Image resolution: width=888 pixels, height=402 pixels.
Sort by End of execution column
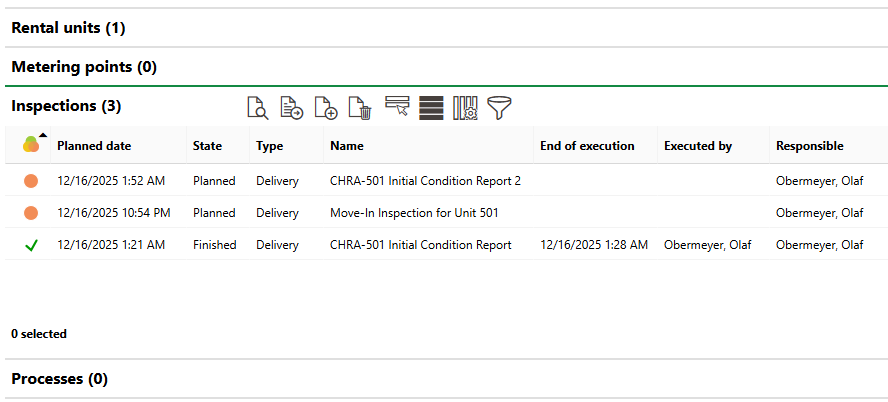click(587, 146)
